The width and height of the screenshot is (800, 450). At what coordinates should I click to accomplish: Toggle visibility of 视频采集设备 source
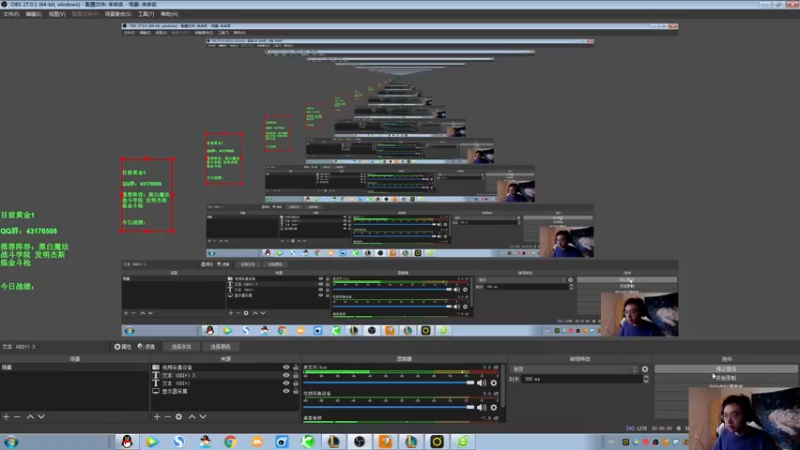coord(286,367)
